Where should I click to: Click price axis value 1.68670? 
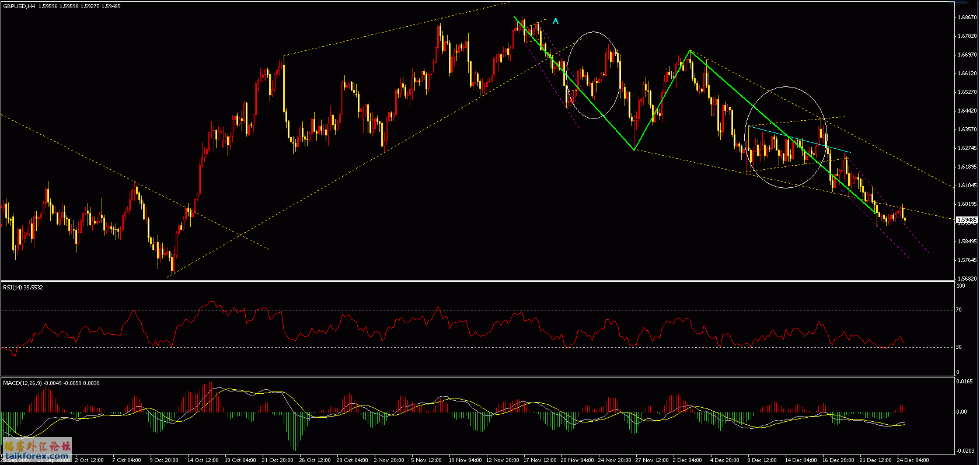point(967,18)
